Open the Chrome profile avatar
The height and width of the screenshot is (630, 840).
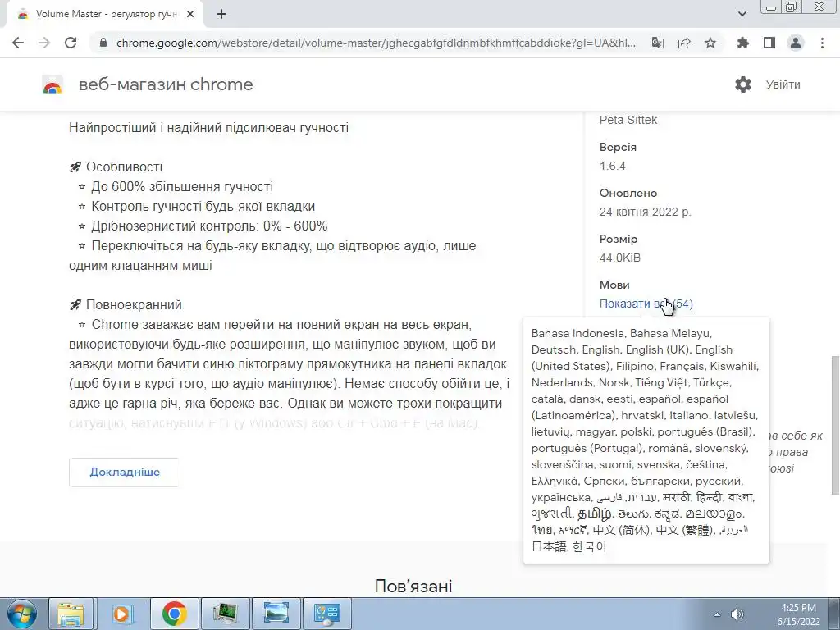pos(796,43)
